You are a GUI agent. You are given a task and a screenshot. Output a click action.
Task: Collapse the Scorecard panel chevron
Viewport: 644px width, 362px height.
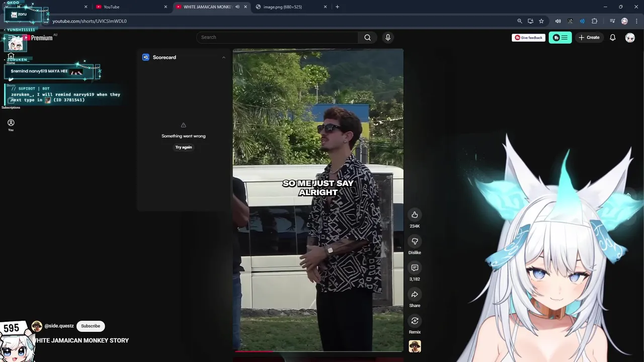pyautogui.click(x=223, y=57)
